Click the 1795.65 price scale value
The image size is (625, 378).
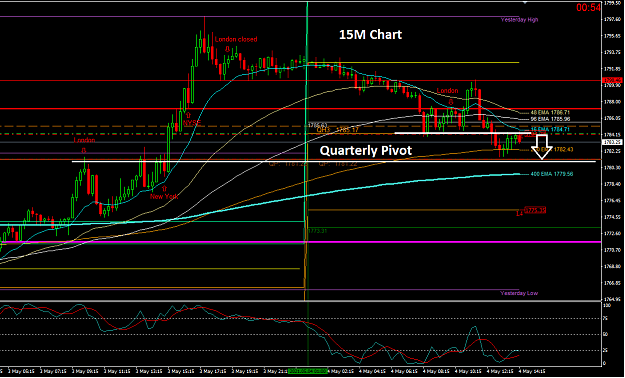coord(613,36)
